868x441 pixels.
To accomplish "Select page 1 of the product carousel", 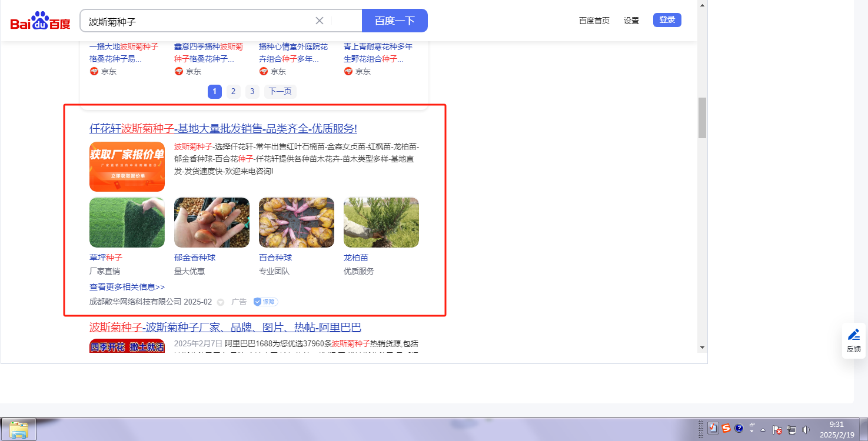I will tap(215, 91).
